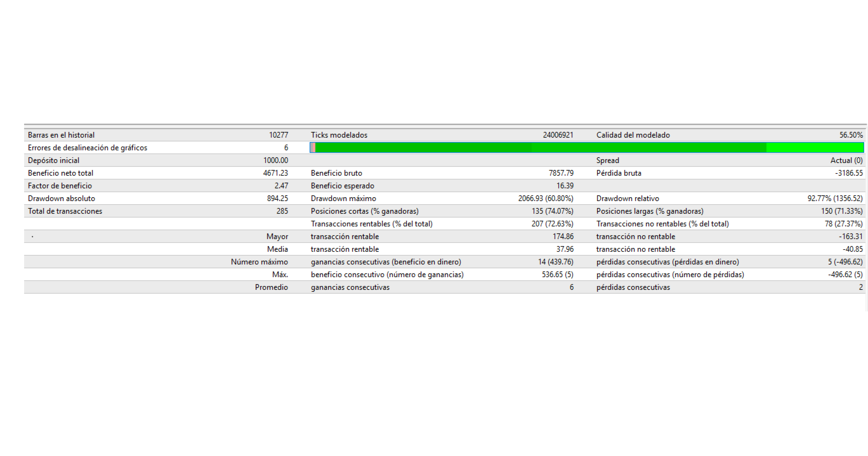Click the total trades value 285
Image resolution: width=868 pixels, height=456 pixels.
[282, 211]
